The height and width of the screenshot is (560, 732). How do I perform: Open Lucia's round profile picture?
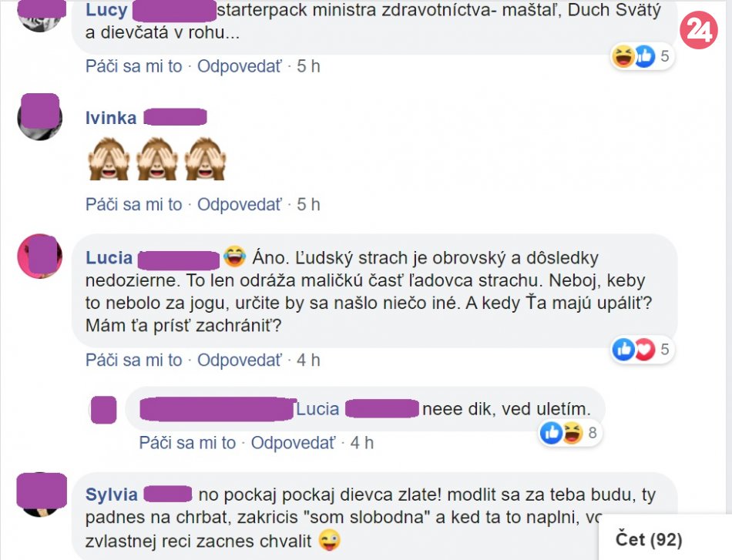click(x=39, y=257)
